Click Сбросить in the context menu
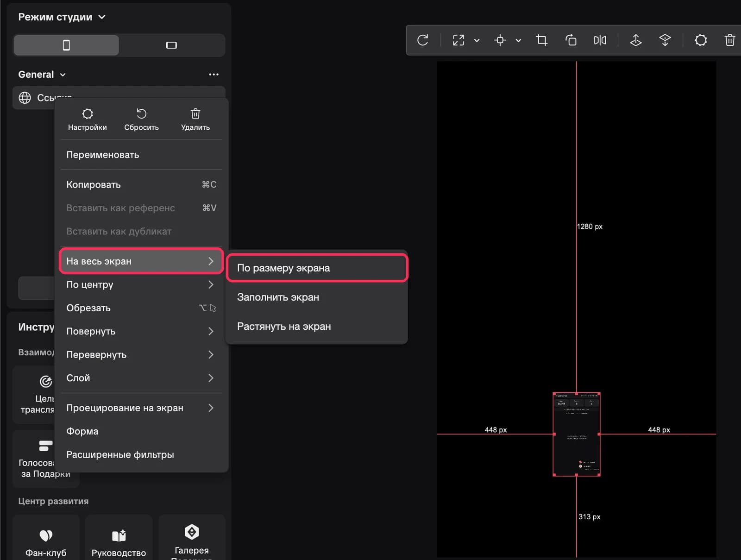 [141, 120]
